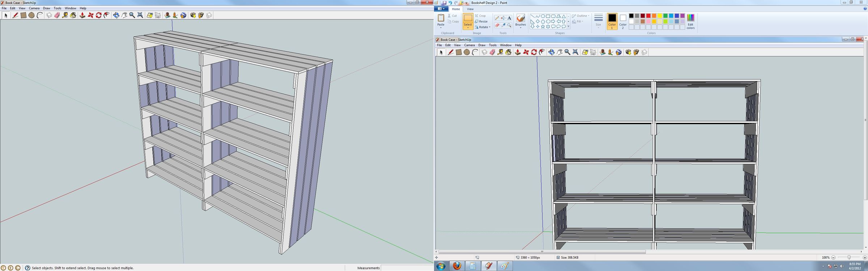
Task: Click the Resize button in Paint
Action: coord(481,21)
